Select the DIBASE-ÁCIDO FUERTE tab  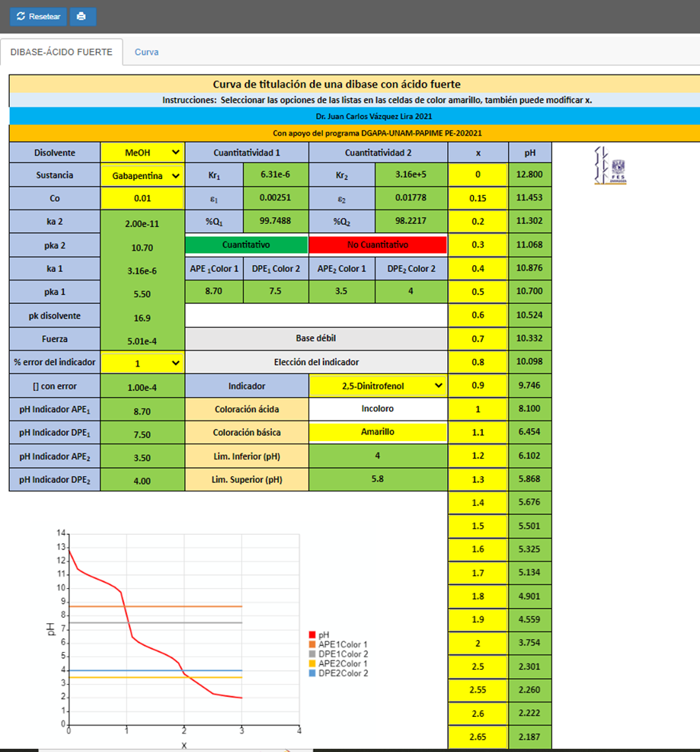(62, 53)
